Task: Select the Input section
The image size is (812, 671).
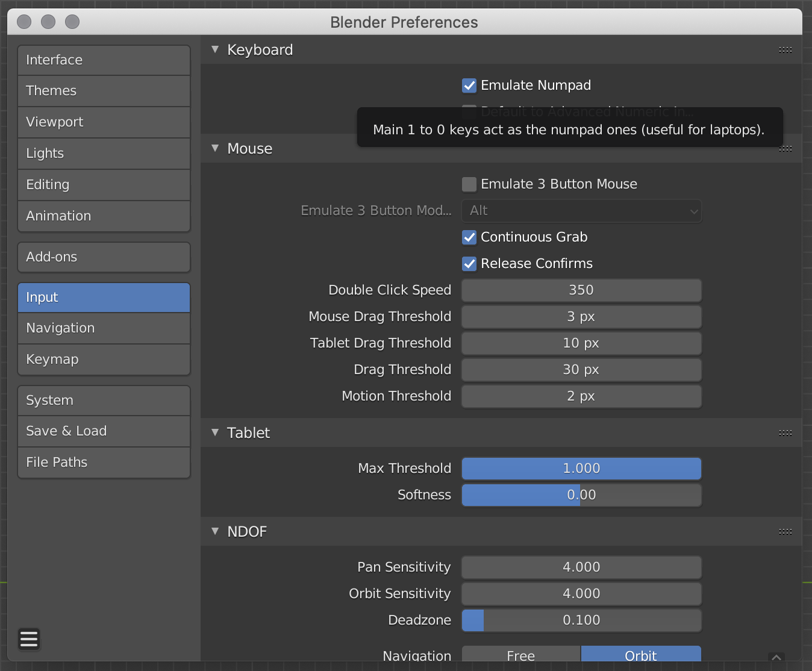Action: pyautogui.click(x=104, y=298)
